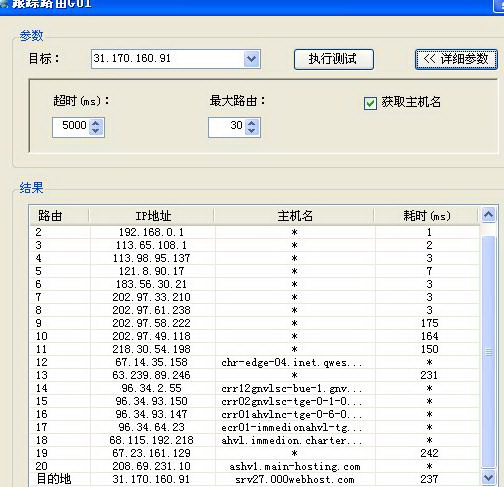Click hostname ashv1.main-hosting.com

click(x=295, y=466)
